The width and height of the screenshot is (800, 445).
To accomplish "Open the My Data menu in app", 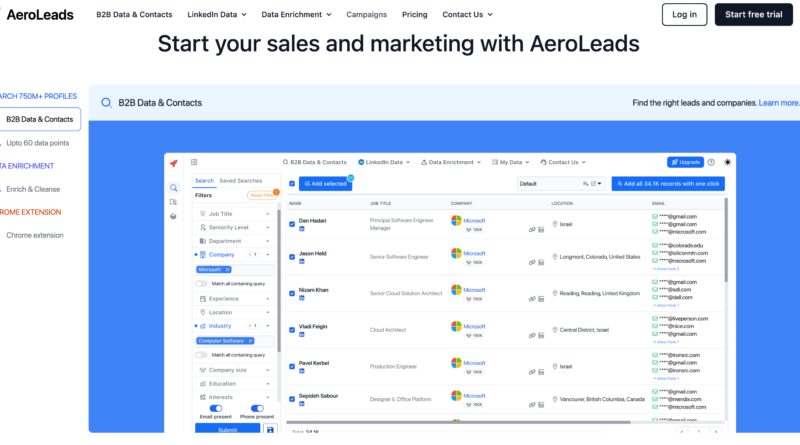I will tap(510, 162).
